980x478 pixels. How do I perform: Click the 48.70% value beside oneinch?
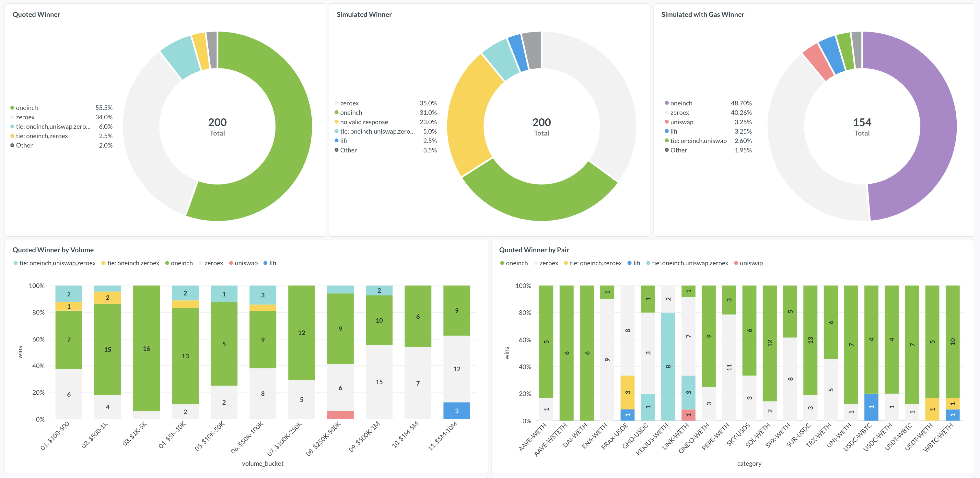(x=741, y=103)
